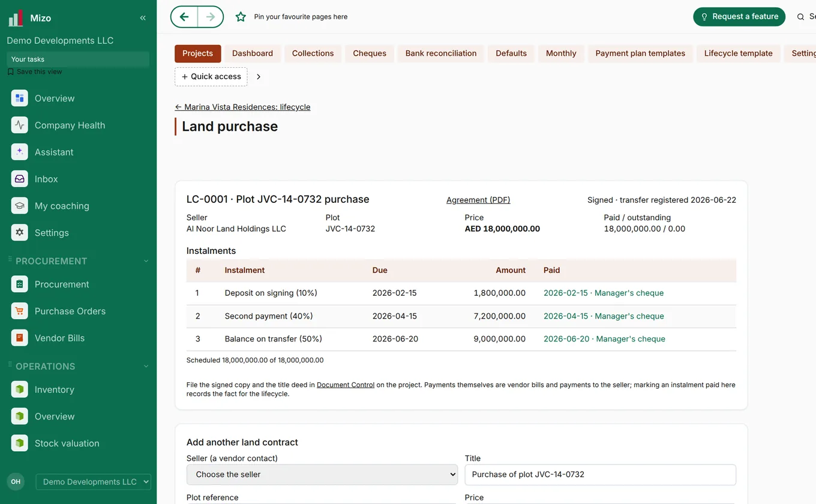
Task: Click the 2026-04-15 · Manager's cheque paid entry
Action: pos(604,316)
